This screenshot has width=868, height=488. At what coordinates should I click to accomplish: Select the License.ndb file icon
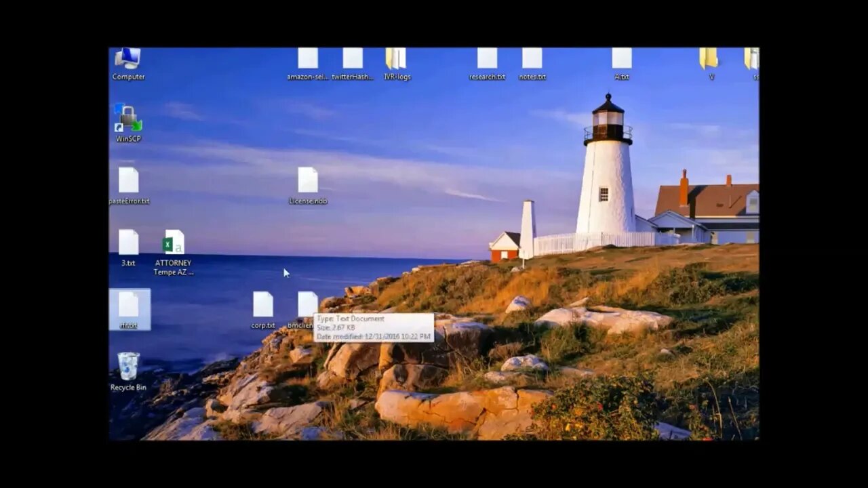tap(308, 186)
